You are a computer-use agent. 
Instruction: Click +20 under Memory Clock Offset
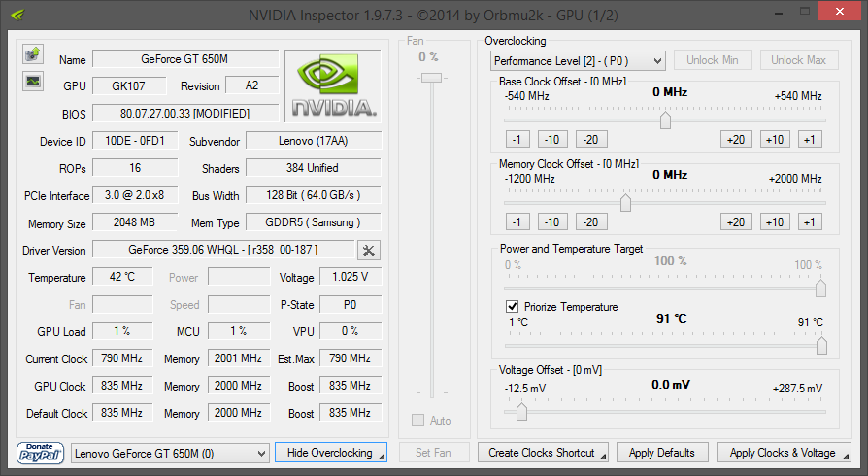[x=736, y=222]
